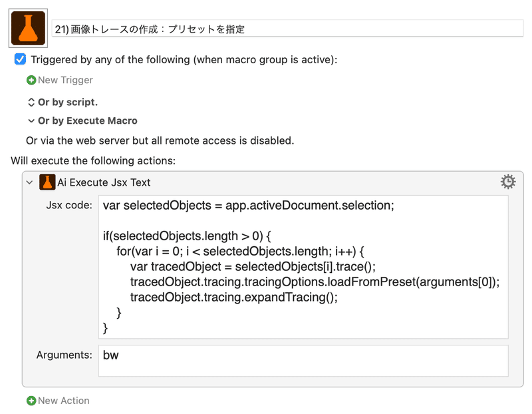Click the New Trigger button
This screenshot has height=414, width=532.
(x=60, y=80)
